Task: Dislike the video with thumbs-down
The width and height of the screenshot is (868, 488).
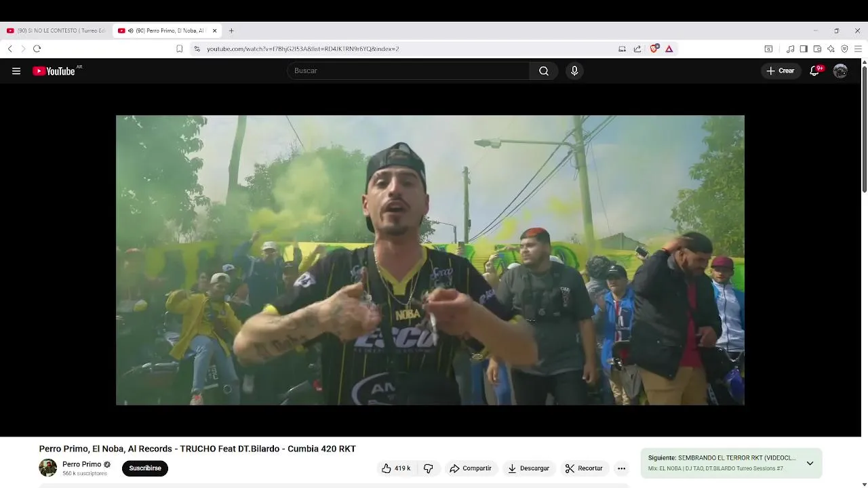Action: tap(428, 468)
